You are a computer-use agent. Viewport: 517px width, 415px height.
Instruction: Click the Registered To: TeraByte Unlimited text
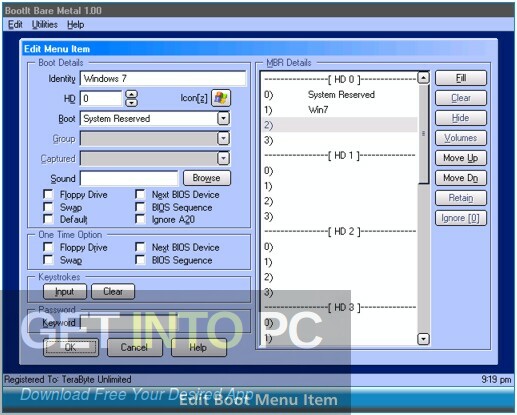coord(68,379)
